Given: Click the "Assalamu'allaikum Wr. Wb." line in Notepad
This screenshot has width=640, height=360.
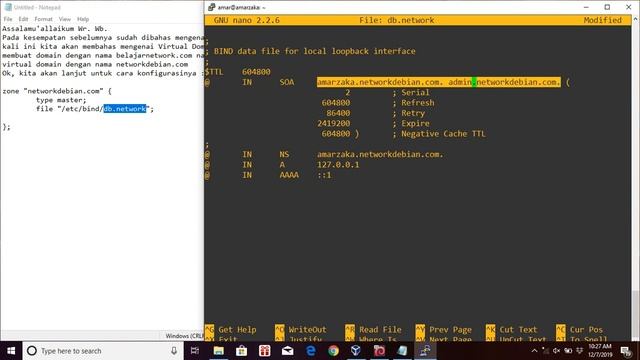Looking at the screenshot, I should (x=55, y=29).
